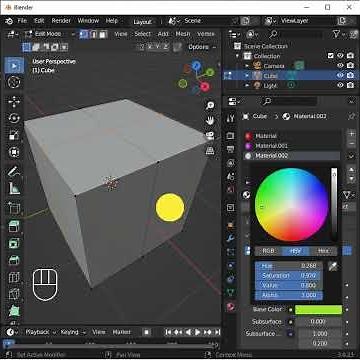Select the Rotate tool
This screenshot has width=360, height=360.
click(x=14, y=118)
